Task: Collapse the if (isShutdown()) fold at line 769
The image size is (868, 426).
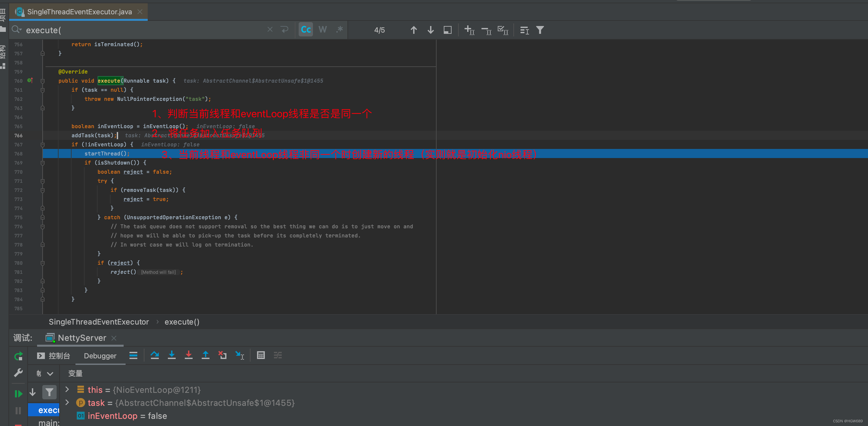Action: tap(42, 163)
